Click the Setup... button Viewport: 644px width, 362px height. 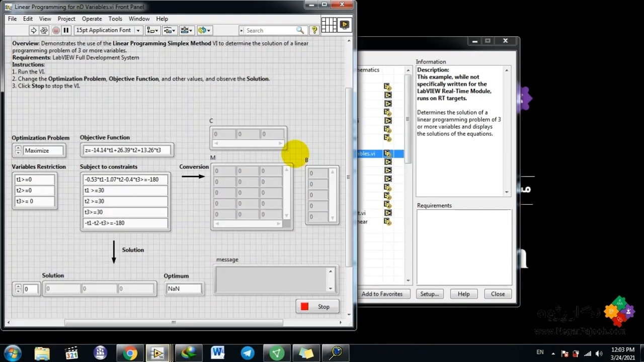pos(429,294)
